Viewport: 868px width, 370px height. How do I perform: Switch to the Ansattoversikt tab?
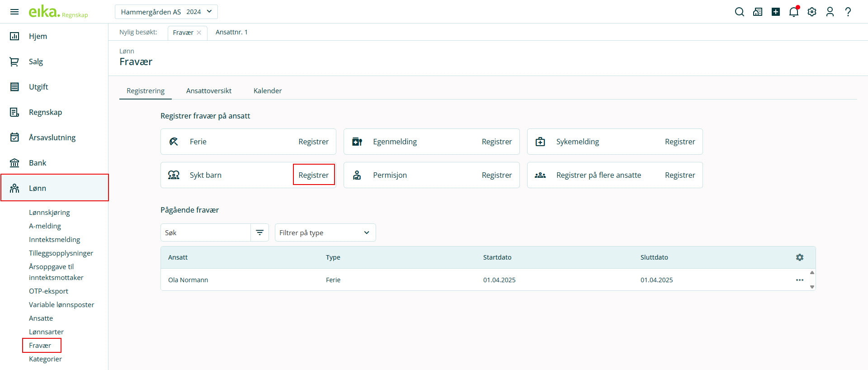tap(208, 90)
